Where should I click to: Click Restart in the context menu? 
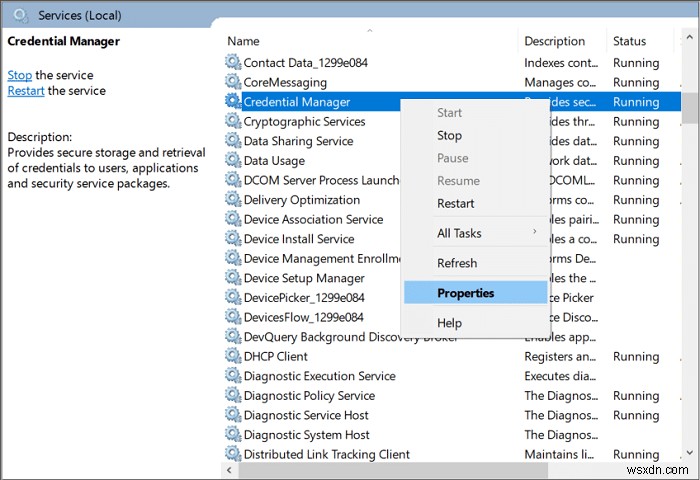[x=455, y=203]
